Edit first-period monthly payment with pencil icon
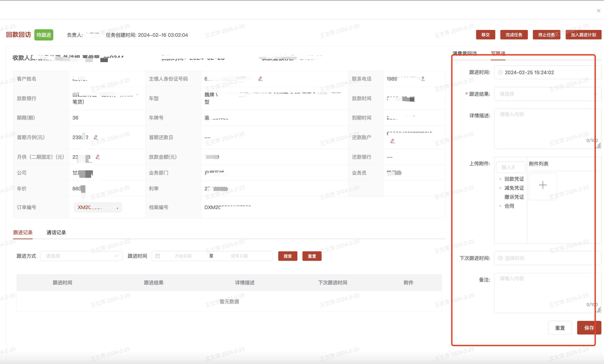The width and height of the screenshot is (604, 364). (x=96, y=137)
